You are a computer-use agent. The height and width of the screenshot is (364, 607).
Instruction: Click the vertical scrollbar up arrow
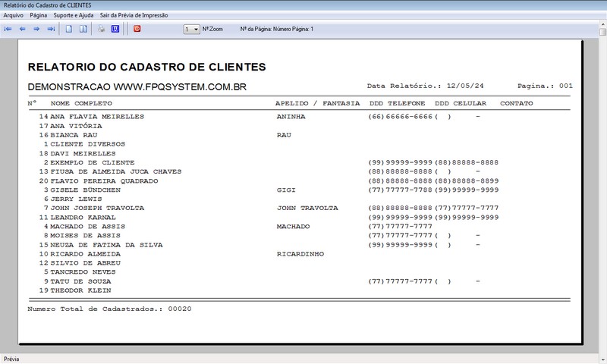[x=602, y=24]
